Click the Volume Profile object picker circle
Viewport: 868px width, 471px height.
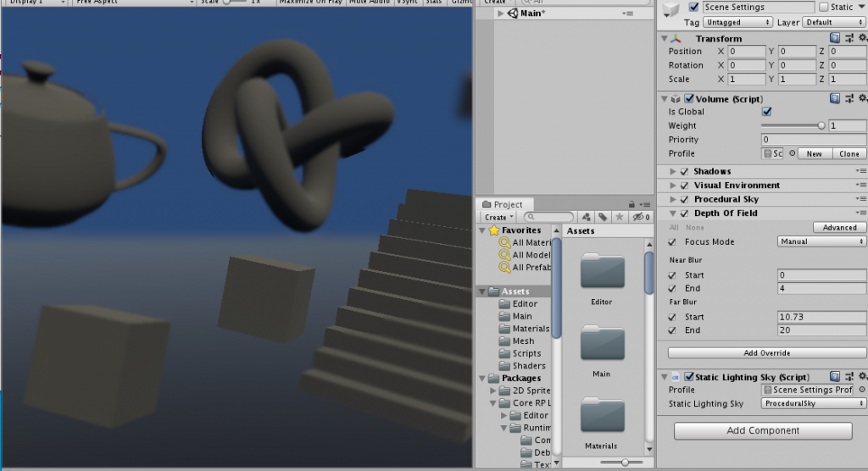793,153
